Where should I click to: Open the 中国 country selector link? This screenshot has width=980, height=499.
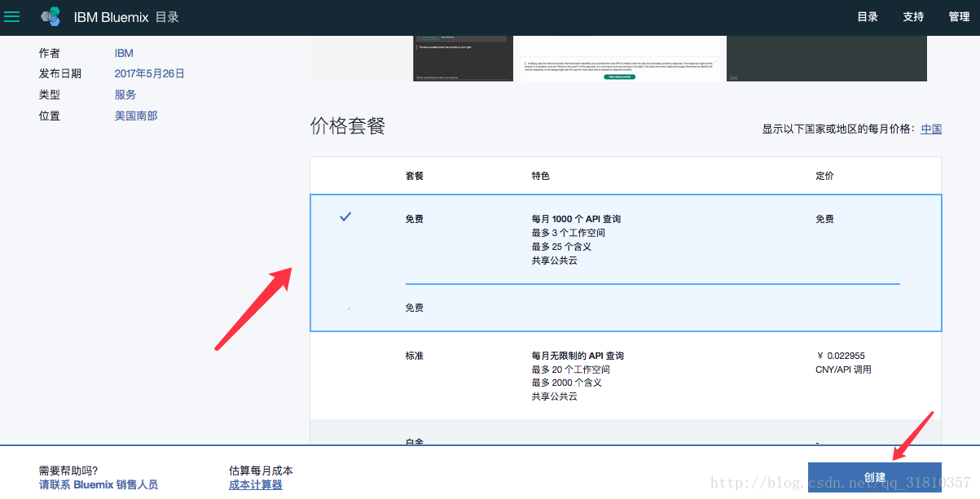click(931, 129)
